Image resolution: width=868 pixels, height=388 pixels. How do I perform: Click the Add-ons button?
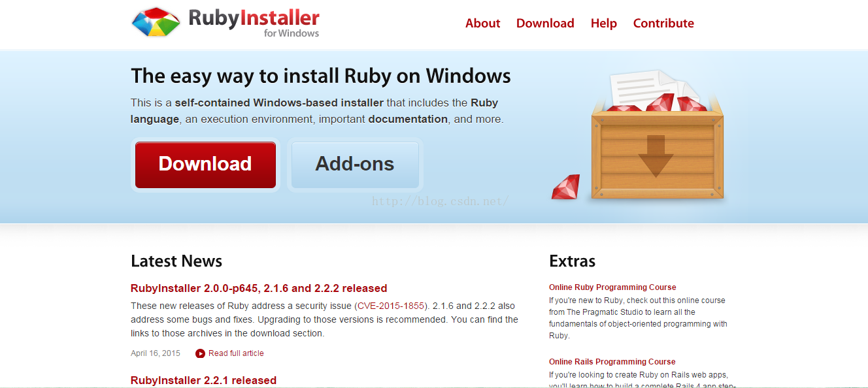(x=355, y=165)
